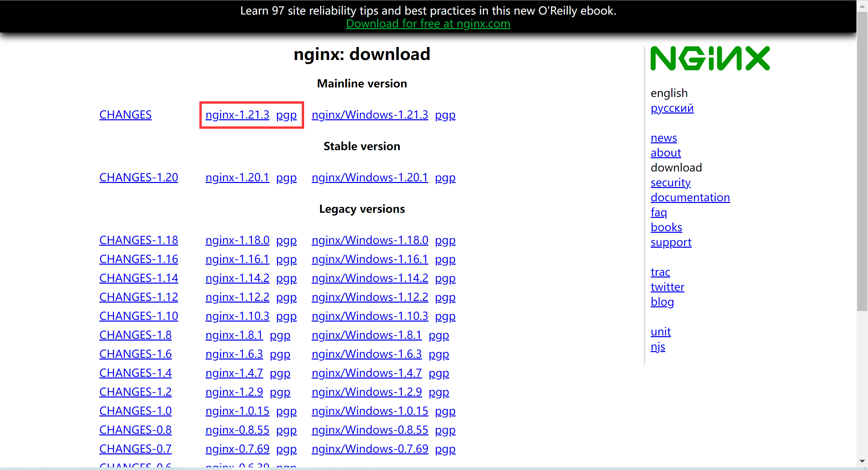The image size is (868, 470).
Task: Download nginx-1.21.3 mainline source
Action: pos(237,115)
